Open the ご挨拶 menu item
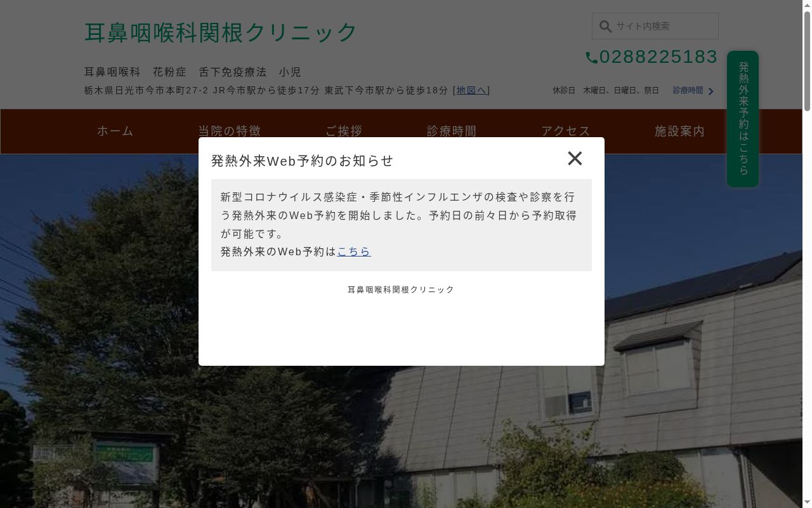This screenshot has height=508, width=812. click(x=344, y=131)
